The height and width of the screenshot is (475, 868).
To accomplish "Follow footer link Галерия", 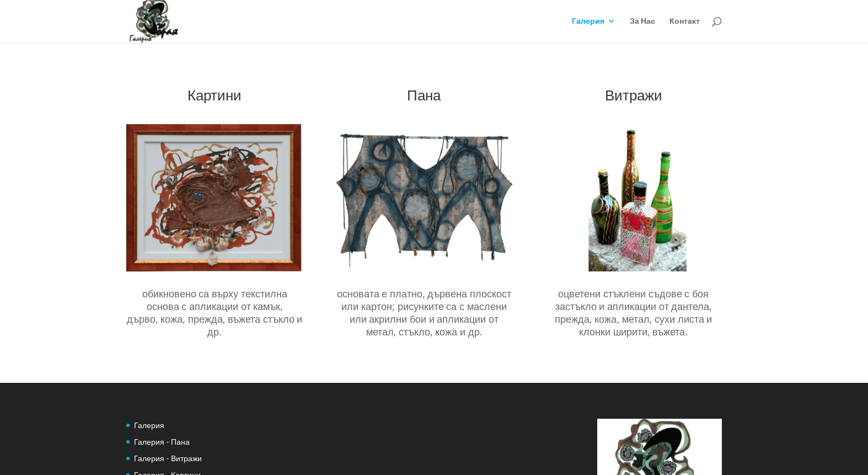I will click(149, 425).
